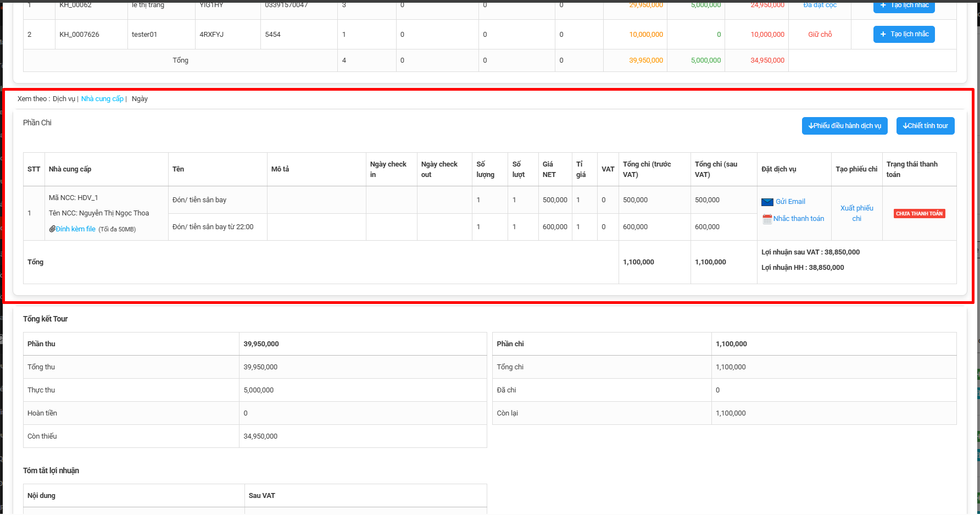
Task: Switch view to Dịch vụ
Action: click(64, 99)
